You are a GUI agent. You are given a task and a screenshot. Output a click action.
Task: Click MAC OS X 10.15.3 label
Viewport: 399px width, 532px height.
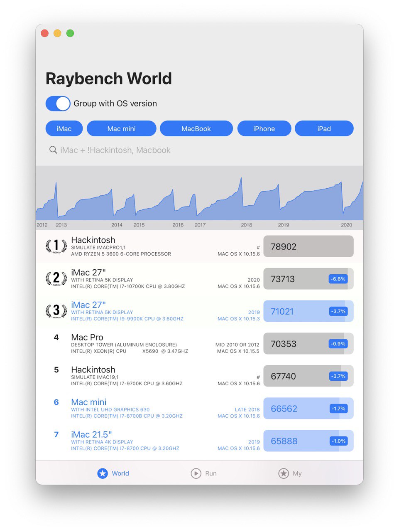coord(239,319)
